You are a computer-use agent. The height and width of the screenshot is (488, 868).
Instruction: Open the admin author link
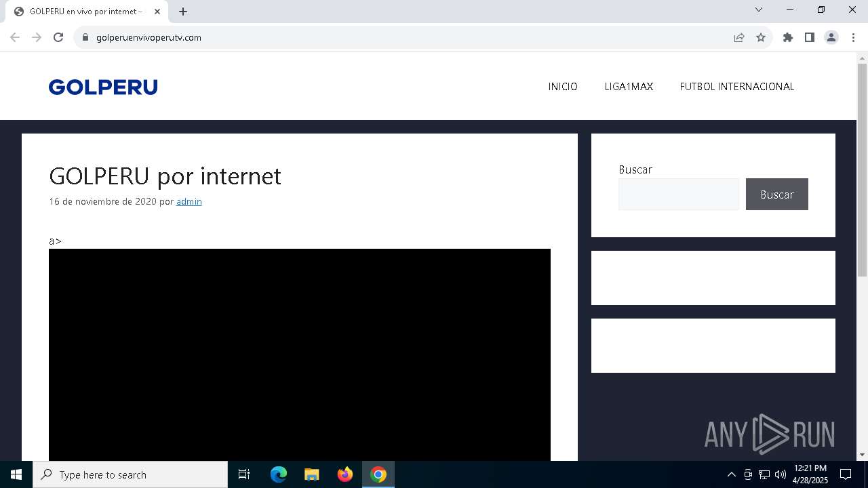[x=189, y=201]
